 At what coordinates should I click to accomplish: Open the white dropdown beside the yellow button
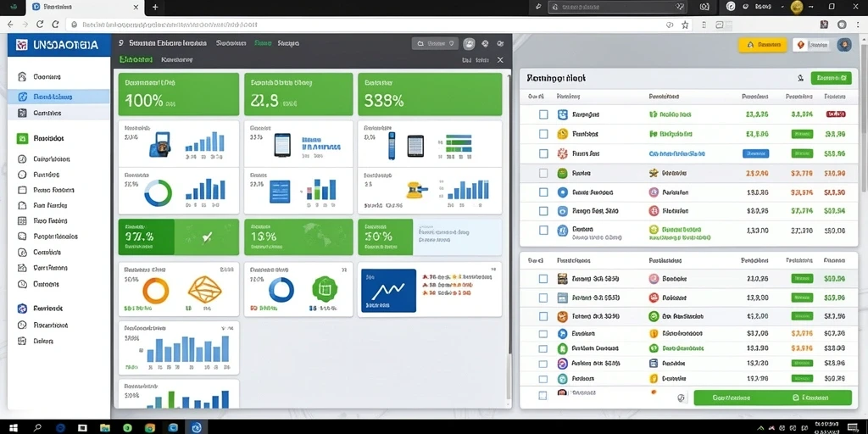click(x=812, y=45)
